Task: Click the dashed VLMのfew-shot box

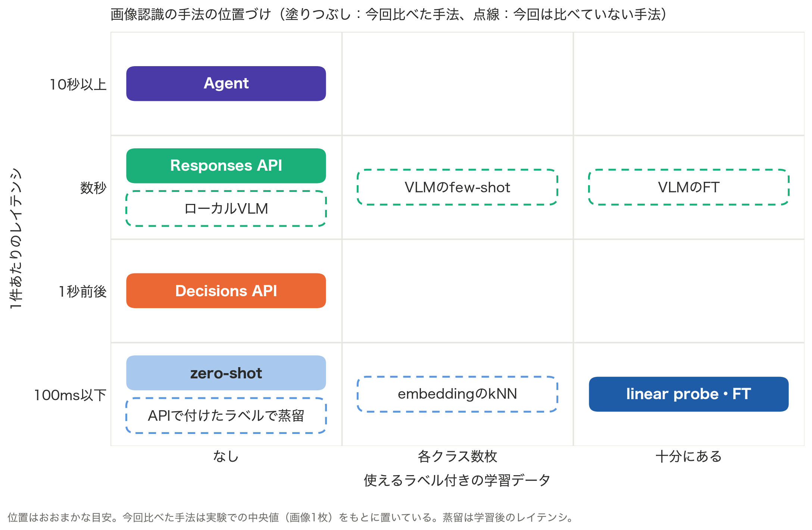Action: 457,187
